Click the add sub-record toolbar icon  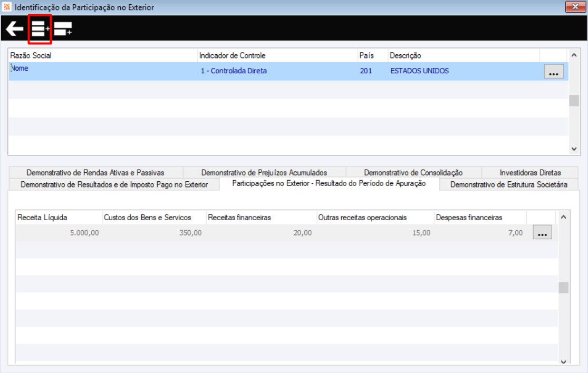[63, 28]
